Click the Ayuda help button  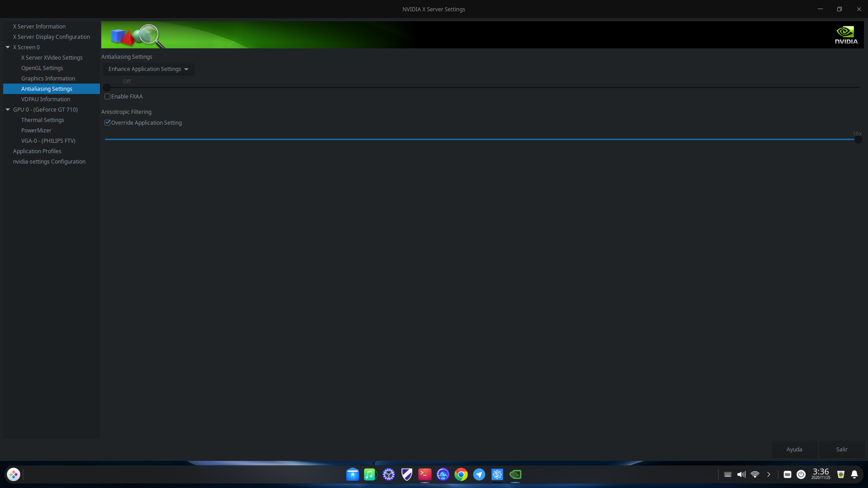(x=794, y=450)
